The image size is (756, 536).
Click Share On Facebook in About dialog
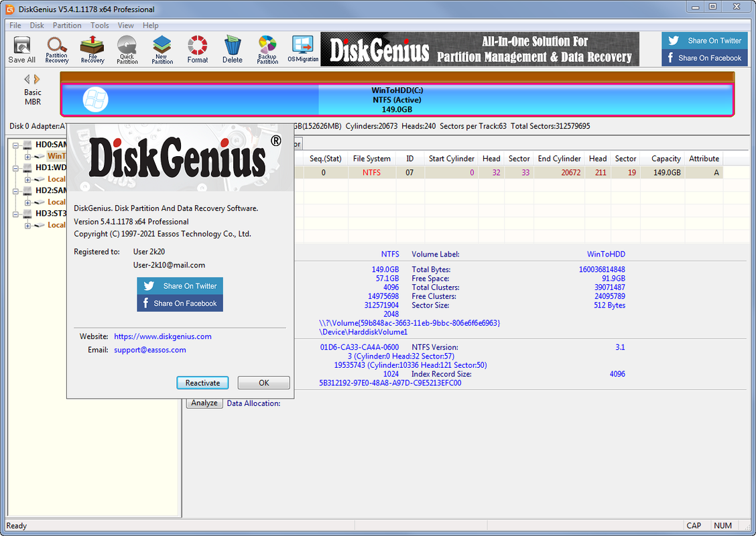(x=180, y=304)
